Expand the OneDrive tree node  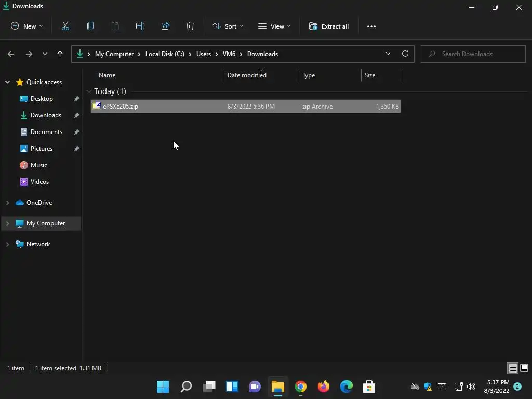7,203
